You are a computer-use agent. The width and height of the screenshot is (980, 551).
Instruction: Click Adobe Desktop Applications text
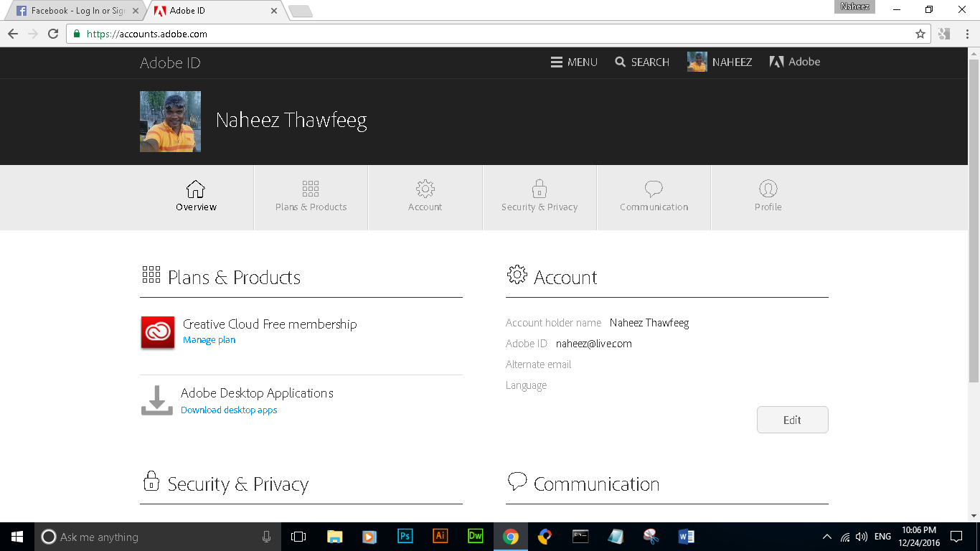coord(257,393)
